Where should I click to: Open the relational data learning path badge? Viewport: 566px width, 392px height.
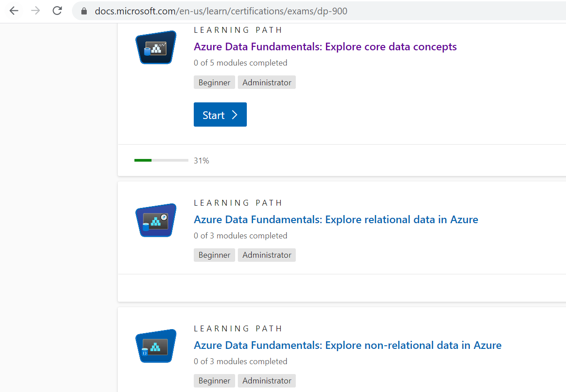point(156,220)
